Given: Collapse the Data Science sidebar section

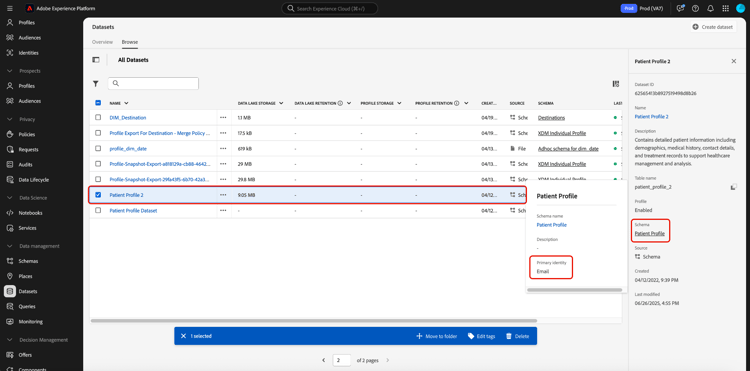Looking at the screenshot, I should 10,198.
